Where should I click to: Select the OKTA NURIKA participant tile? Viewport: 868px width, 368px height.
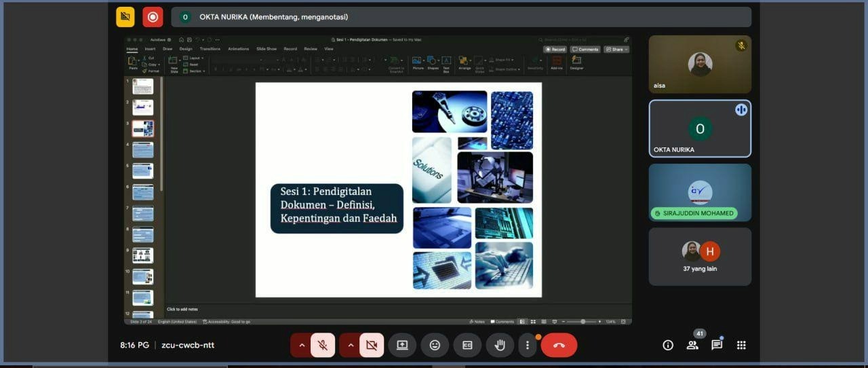[x=700, y=129]
